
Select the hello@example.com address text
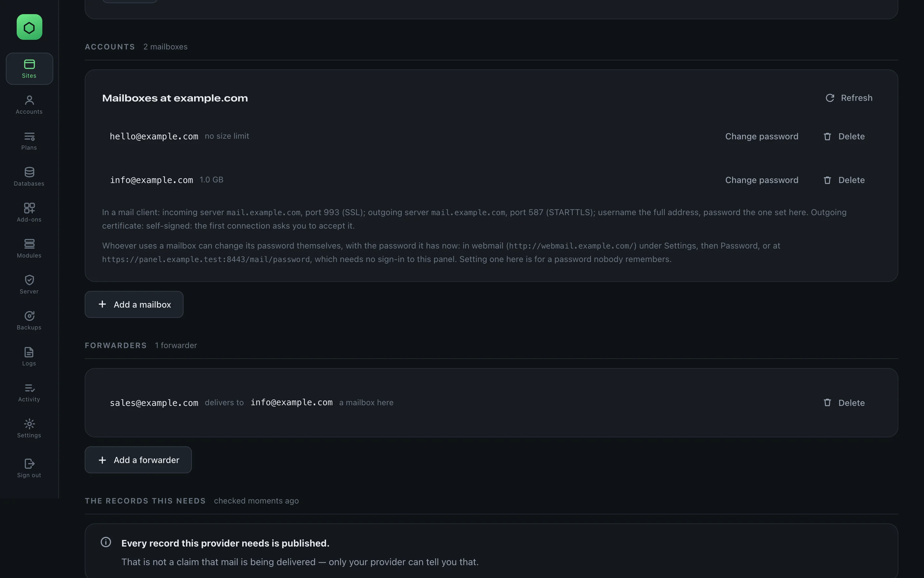click(x=154, y=136)
